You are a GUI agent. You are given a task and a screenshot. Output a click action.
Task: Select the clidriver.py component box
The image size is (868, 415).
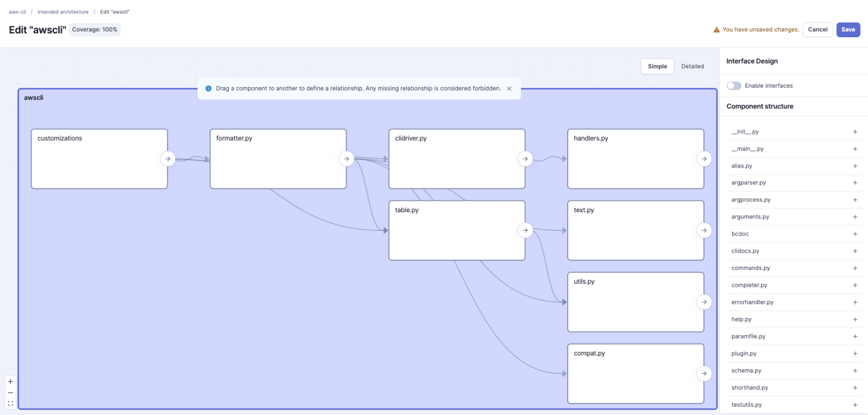click(x=457, y=159)
